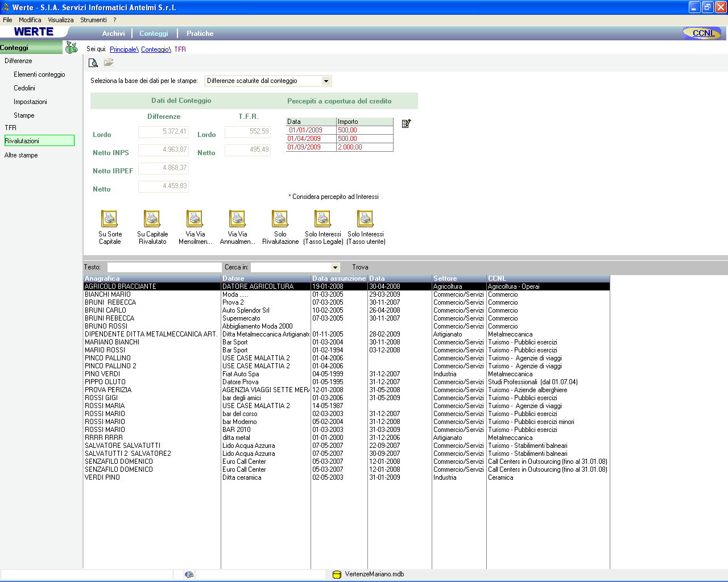Click the T.F.R. Netto value field
The image size is (728, 582).
click(x=247, y=150)
